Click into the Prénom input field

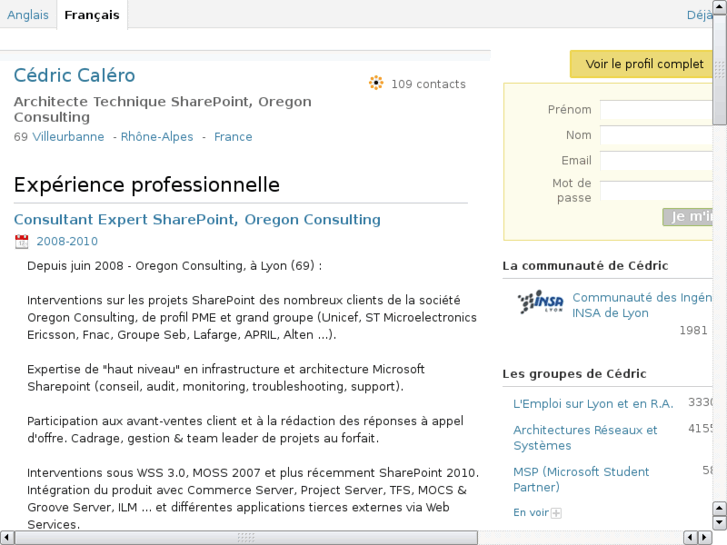[655, 110]
